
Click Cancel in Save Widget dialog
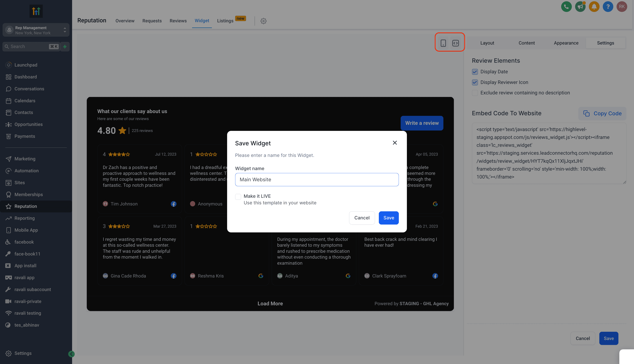362,218
